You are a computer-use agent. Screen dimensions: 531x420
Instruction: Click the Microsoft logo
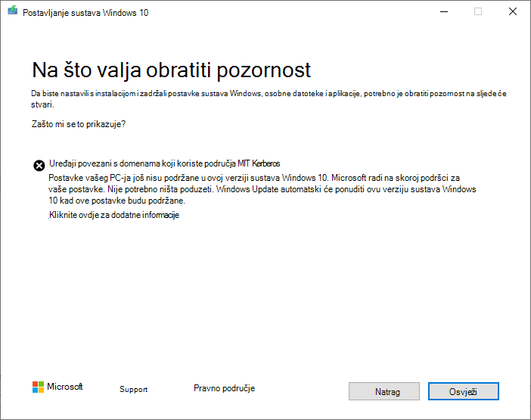pos(57,387)
